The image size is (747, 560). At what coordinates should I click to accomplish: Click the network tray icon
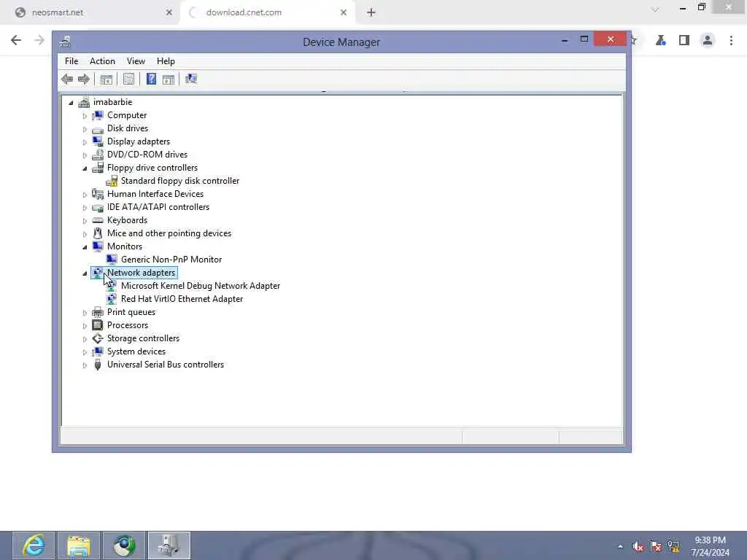673,547
